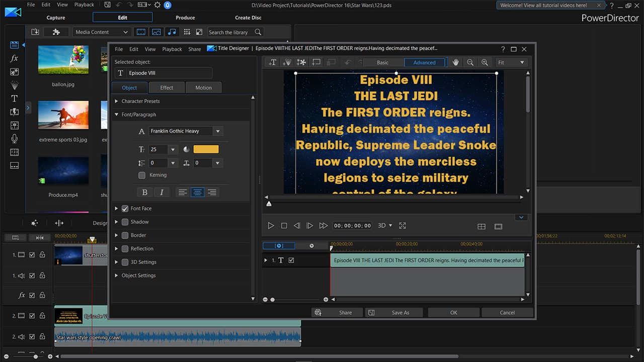
Task: Open the Voice-Over Recording Room microphone icon
Action: pos(14,139)
